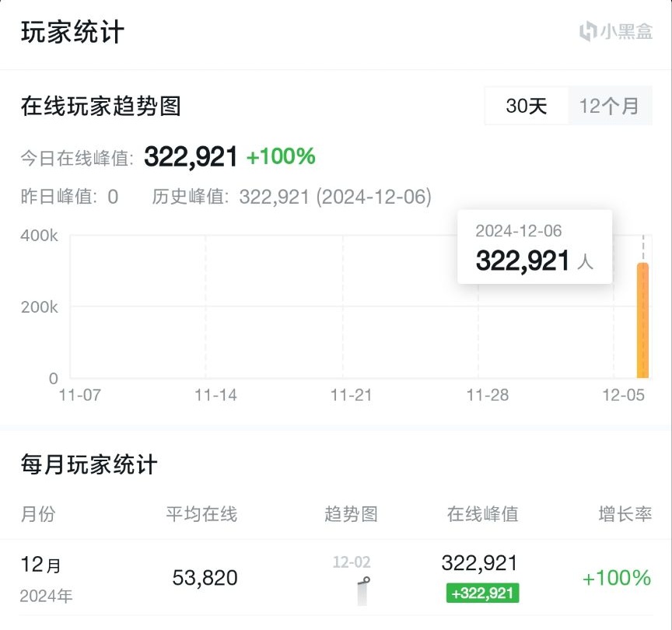Image resolution: width=672 pixels, height=630 pixels.
Task: Click the 每月玩家统计 section heading
Action: point(89,465)
